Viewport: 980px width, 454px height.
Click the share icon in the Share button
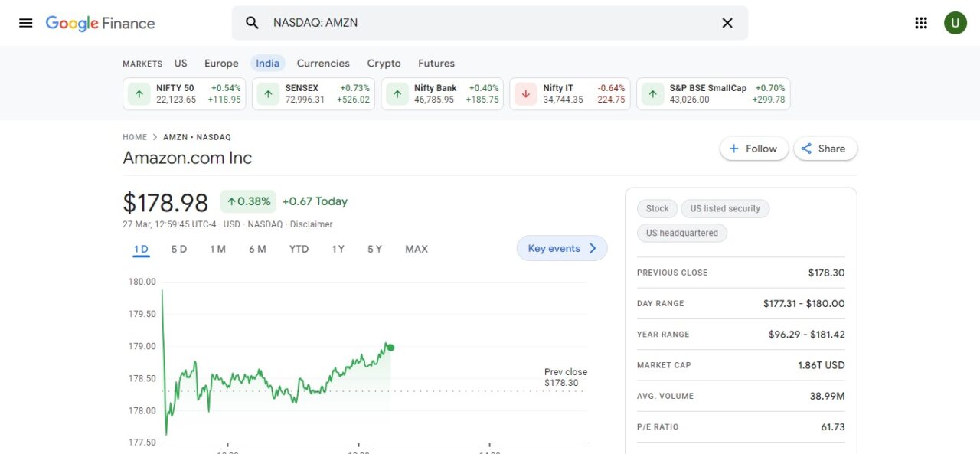click(x=806, y=149)
